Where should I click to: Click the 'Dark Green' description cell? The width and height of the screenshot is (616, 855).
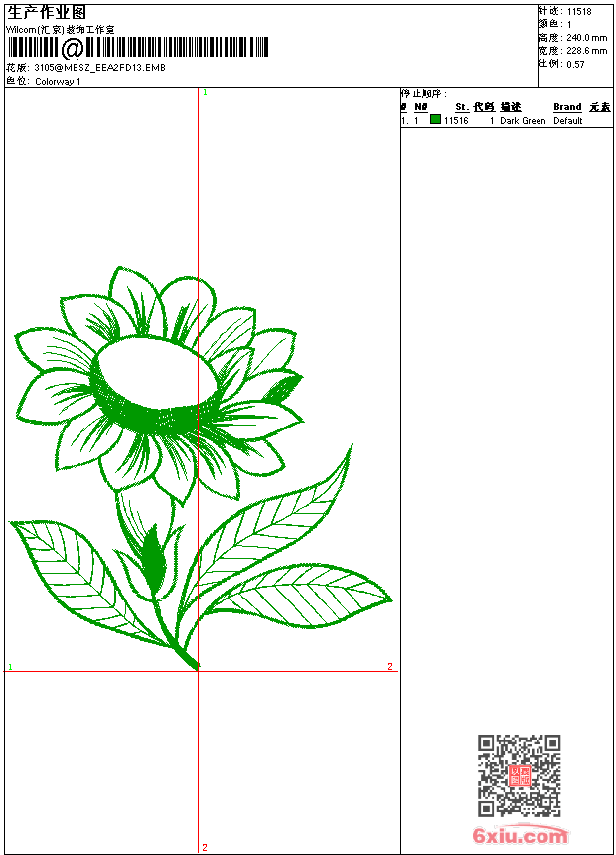(523, 121)
